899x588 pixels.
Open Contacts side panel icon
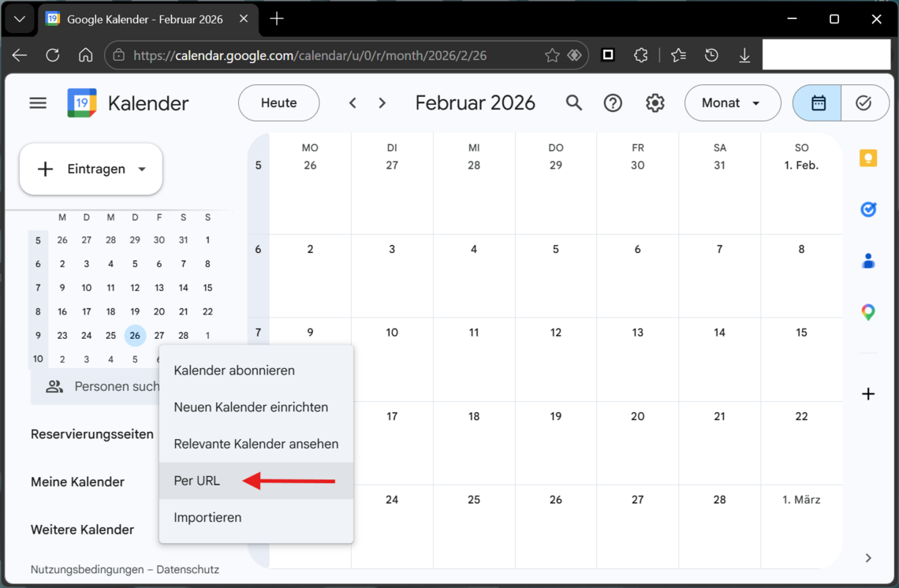click(868, 261)
